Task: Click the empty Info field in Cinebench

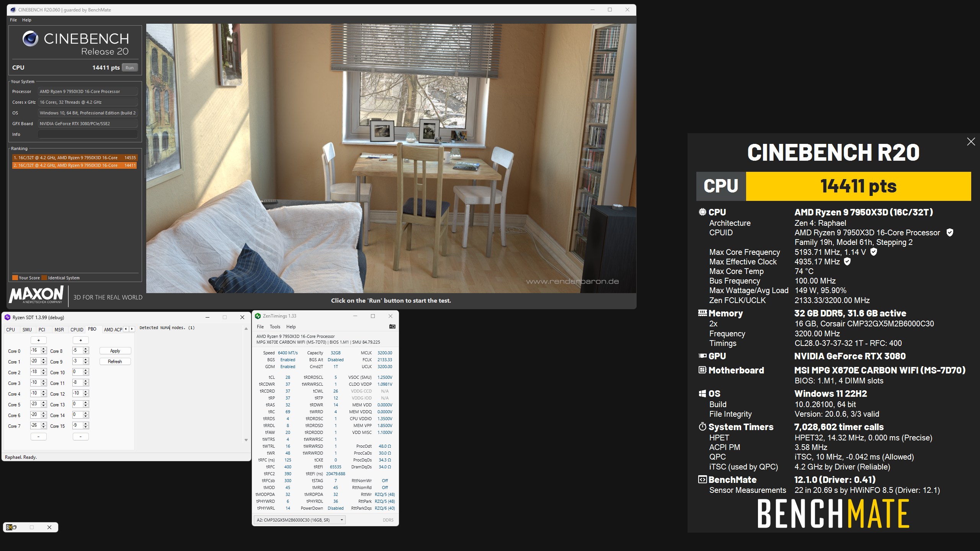Action: click(x=88, y=134)
